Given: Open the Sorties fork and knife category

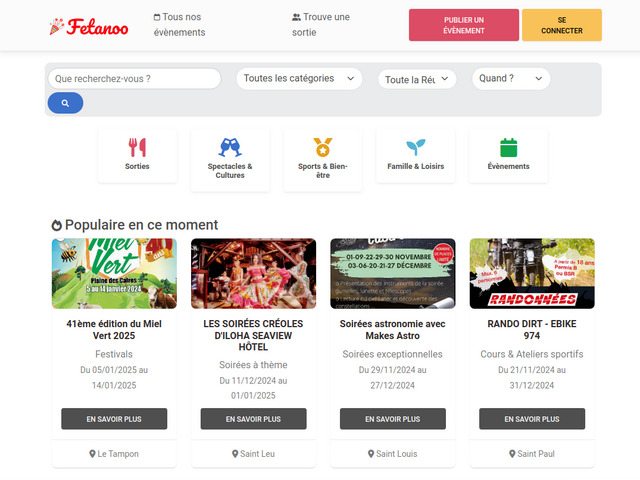Looking at the screenshot, I should point(137,147).
